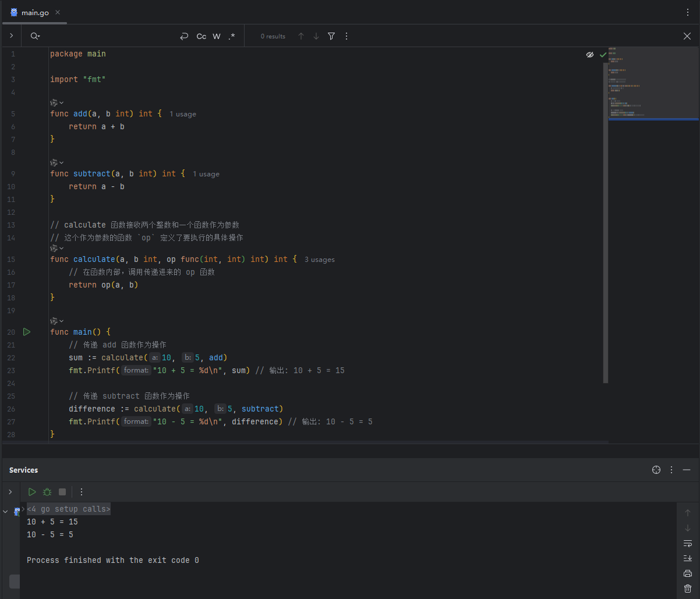This screenshot has height=599, width=700.
Task: Click 'return op(a, b)' on line 17
Action: tap(104, 285)
